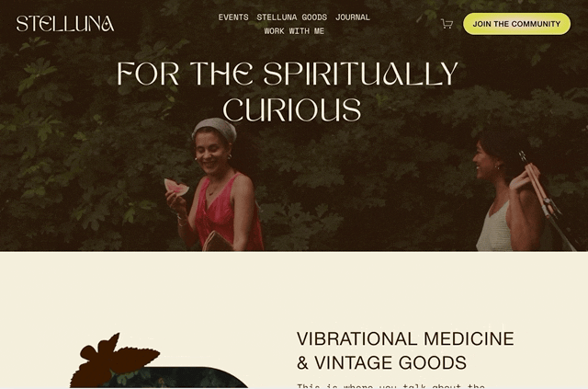Image resolution: width=588 pixels, height=389 pixels.
Task: Go to Stelluna Goods in the navigation
Action: (292, 17)
